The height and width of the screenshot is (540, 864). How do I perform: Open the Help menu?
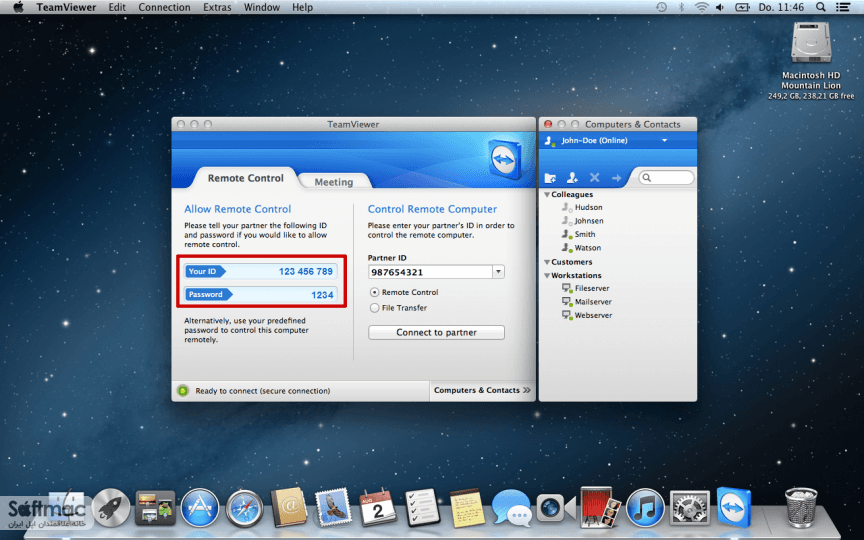pyautogui.click(x=302, y=7)
